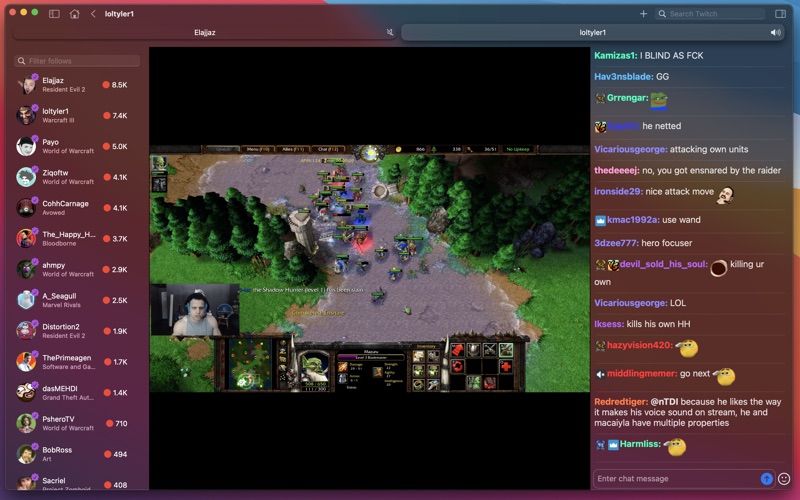Open A_Seagull channel in follows list
The width and height of the screenshot is (800, 500).
[x=77, y=300]
